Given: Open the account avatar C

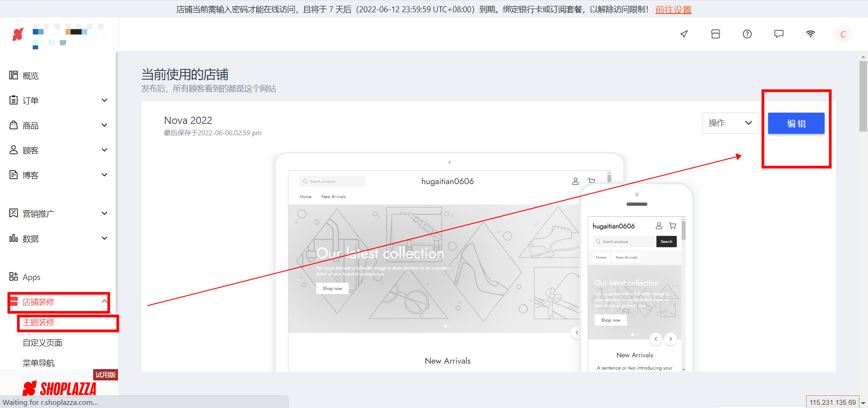Looking at the screenshot, I should pos(843,34).
